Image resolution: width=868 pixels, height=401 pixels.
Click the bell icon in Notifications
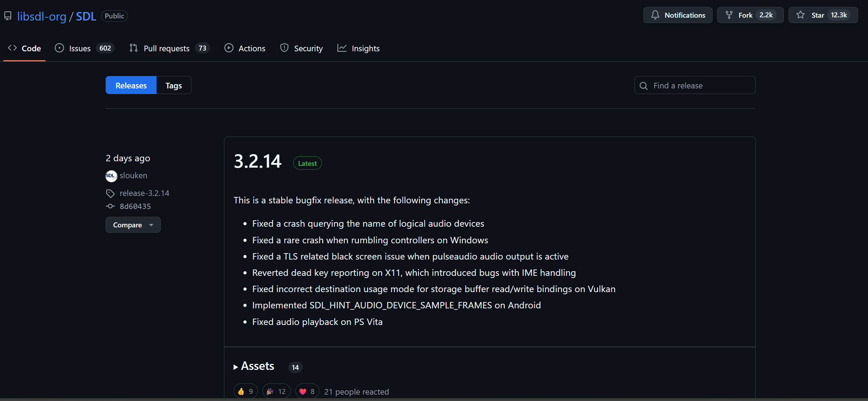(655, 15)
